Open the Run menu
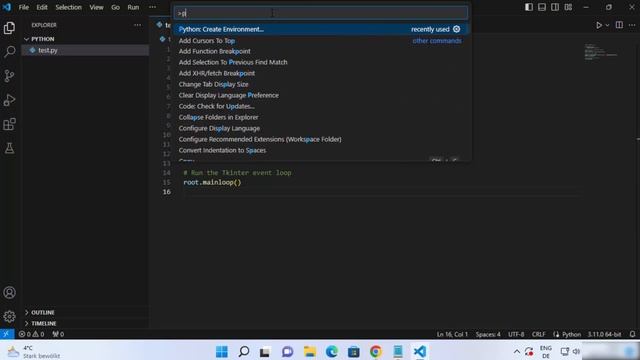The height and width of the screenshot is (360, 640). [x=133, y=7]
